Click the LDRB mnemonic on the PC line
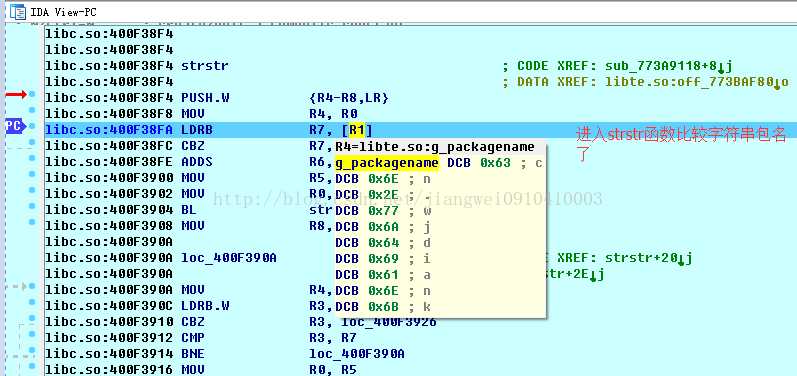 coord(197,130)
